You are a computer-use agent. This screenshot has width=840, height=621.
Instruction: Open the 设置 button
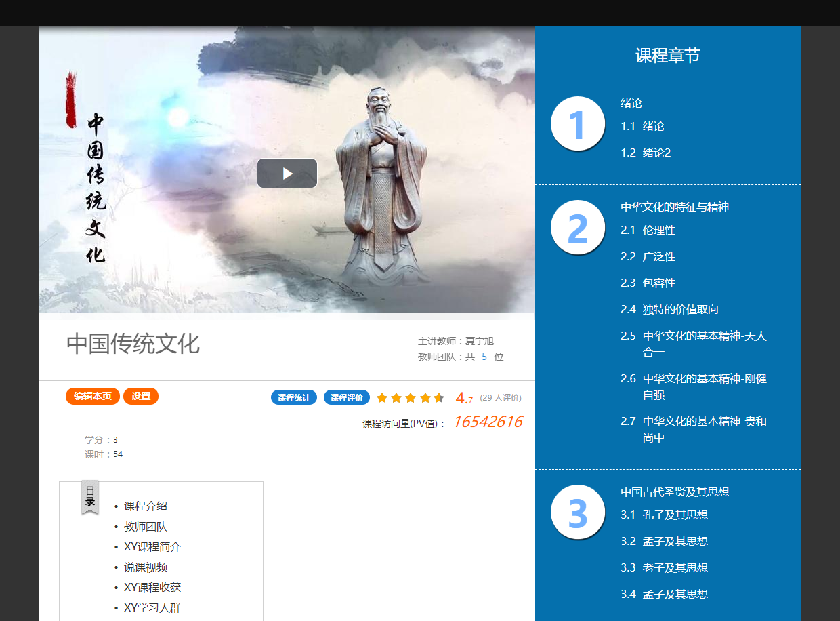(141, 397)
